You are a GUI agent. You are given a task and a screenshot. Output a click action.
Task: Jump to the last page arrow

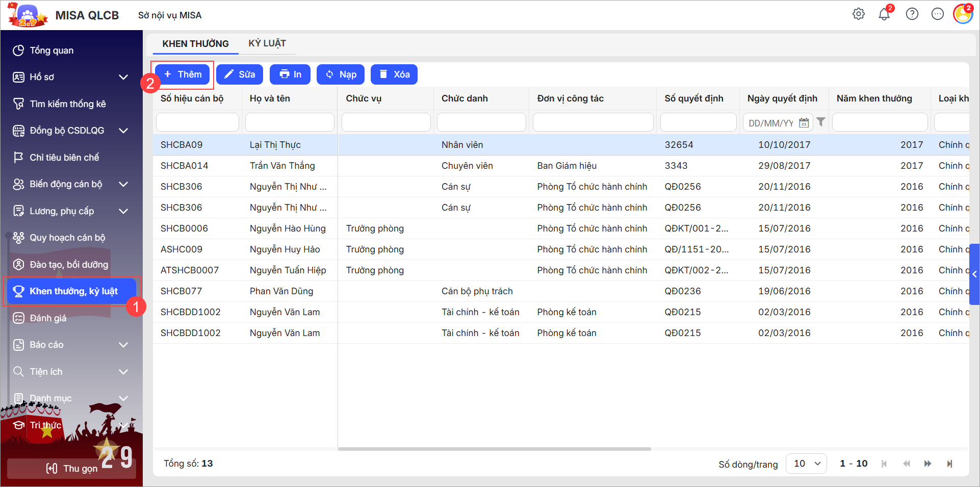[949, 464]
